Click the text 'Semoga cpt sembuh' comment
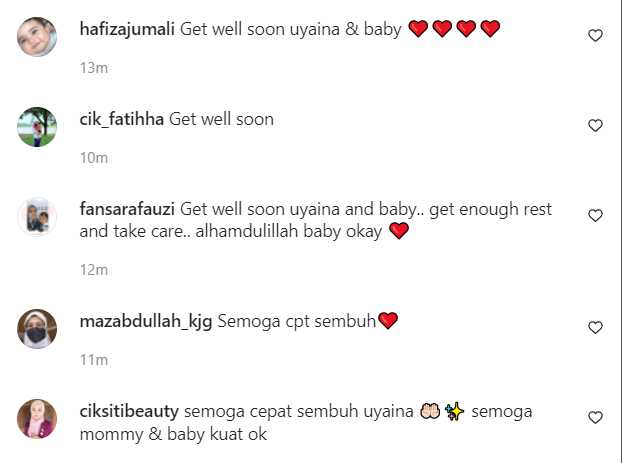622x463 pixels. [x=297, y=321]
